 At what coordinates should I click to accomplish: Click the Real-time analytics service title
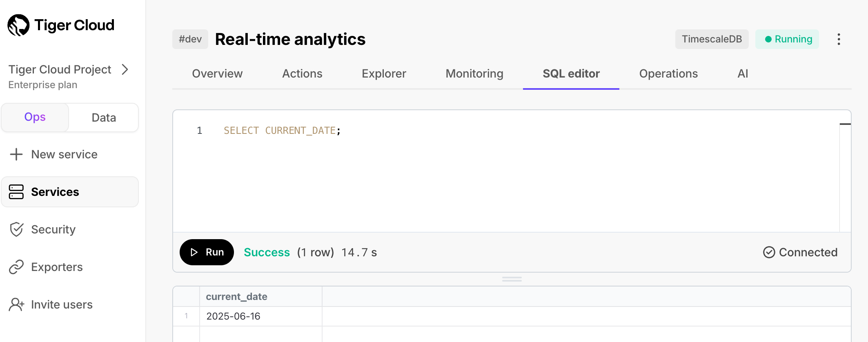(290, 39)
